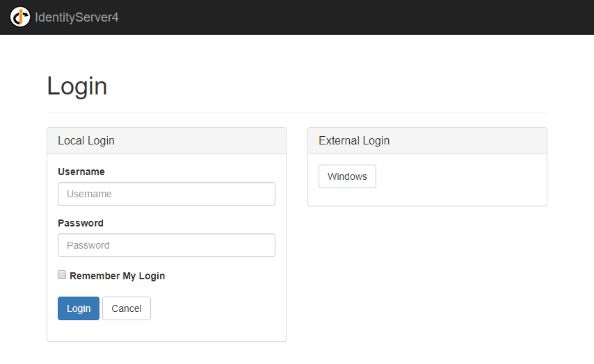This screenshot has width=594, height=364.
Task: Sign in with the Windows external provider
Action: 347,176
